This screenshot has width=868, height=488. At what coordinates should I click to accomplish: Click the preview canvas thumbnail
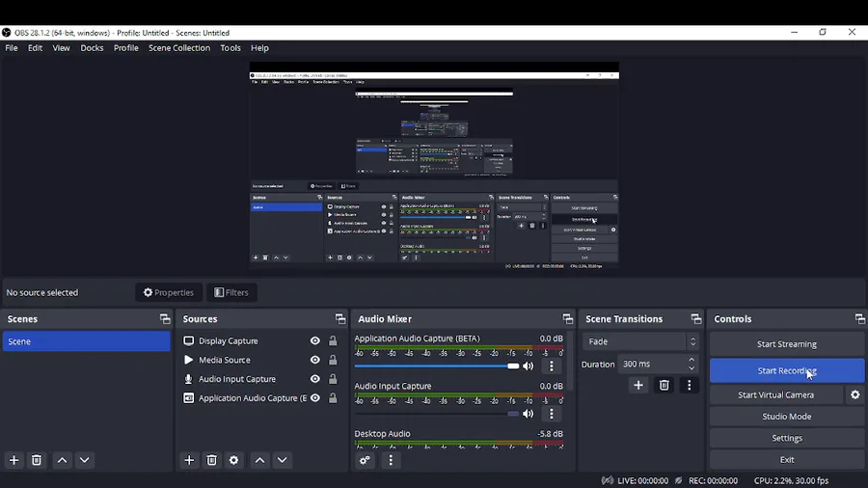click(x=434, y=166)
